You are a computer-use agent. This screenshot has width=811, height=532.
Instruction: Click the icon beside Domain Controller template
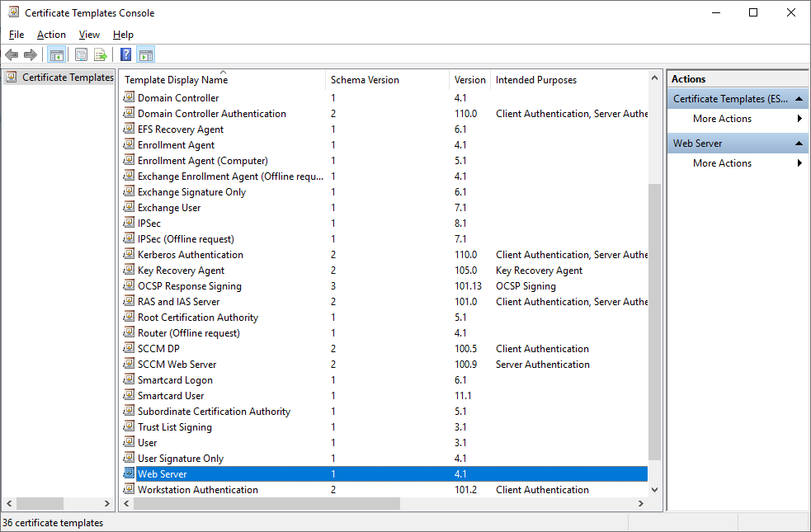pos(129,97)
